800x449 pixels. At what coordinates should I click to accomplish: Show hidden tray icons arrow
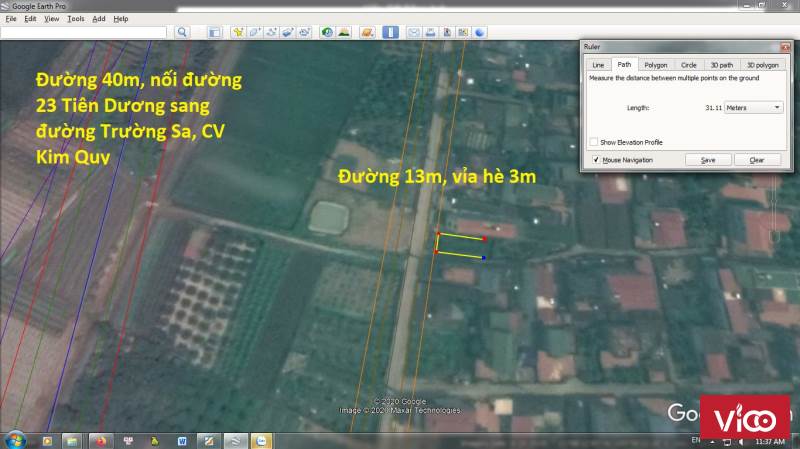pyautogui.click(x=712, y=441)
